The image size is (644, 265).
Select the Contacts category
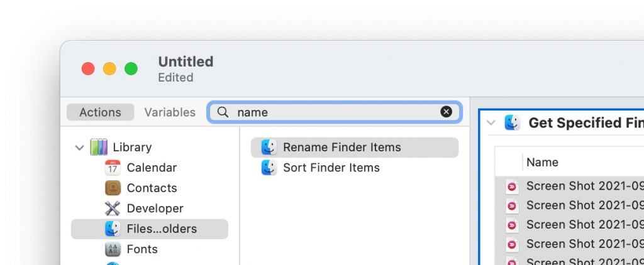(x=152, y=188)
